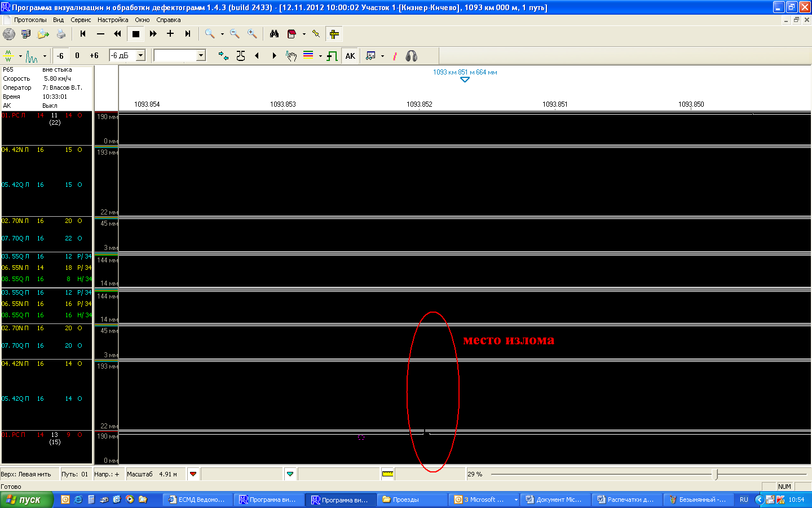Click the green step-signal icon
812x508 pixels.
click(x=332, y=56)
